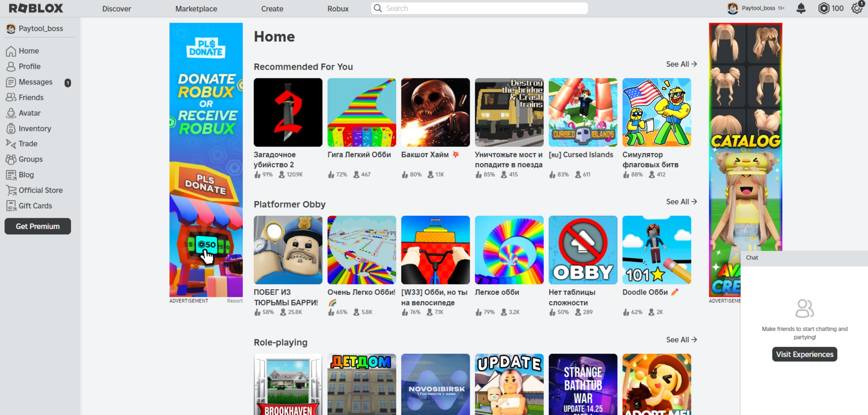Click the Trade icon in the sidebar

tap(11, 143)
